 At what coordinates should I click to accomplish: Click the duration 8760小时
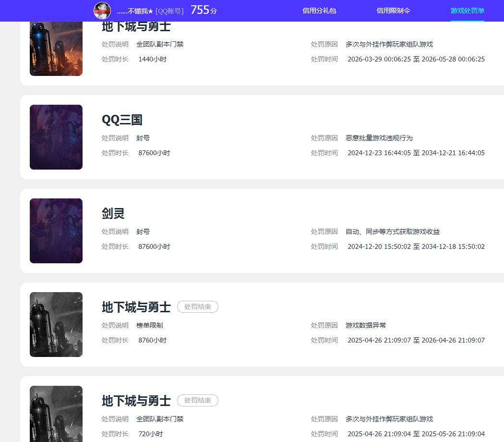coord(152,340)
